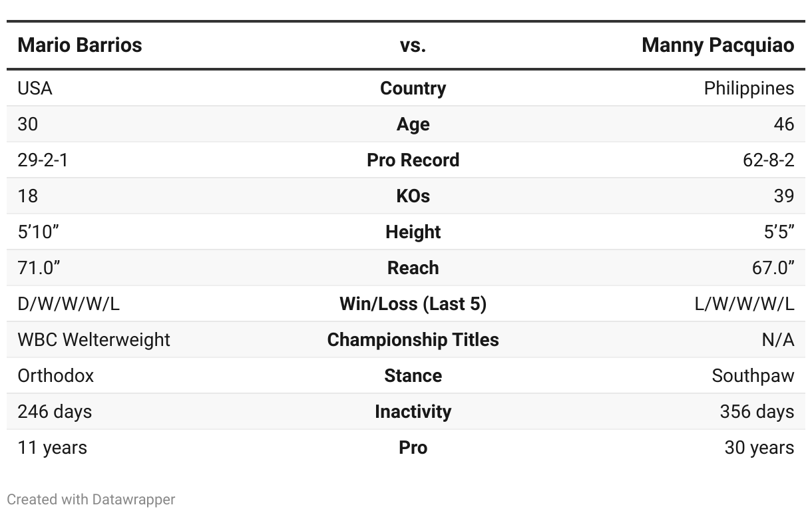Click the Manny Pacquiao column header
The width and height of the screenshot is (812, 515).
(717, 45)
